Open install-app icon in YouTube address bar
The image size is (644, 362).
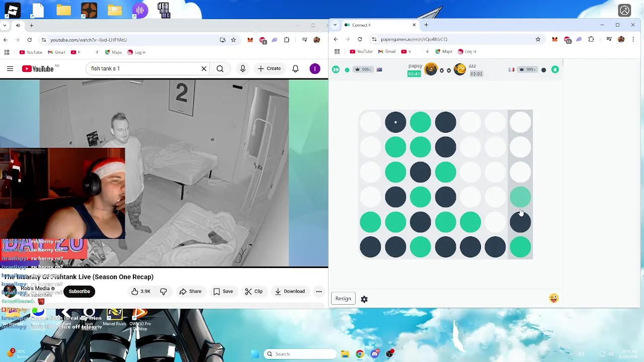coord(222,40)
